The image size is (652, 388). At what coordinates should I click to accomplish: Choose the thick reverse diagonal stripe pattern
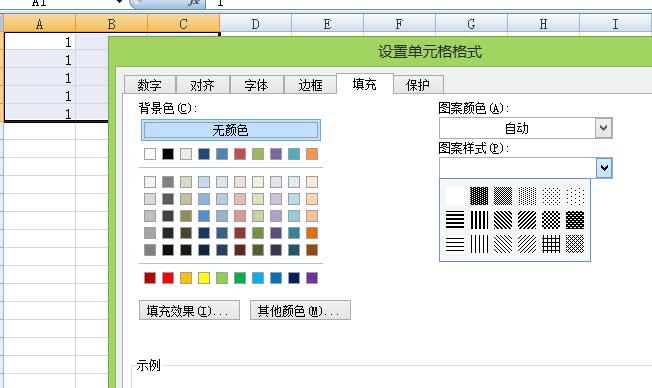(x=503, y=220)
